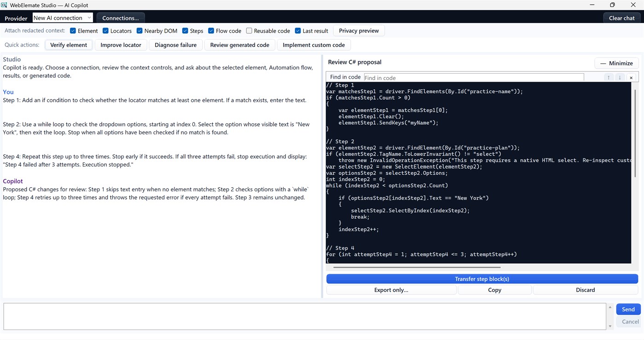This screenshot has height=340, width=644.
Task: Click the chat input scroll up arrow
Action: pos(610,307)
